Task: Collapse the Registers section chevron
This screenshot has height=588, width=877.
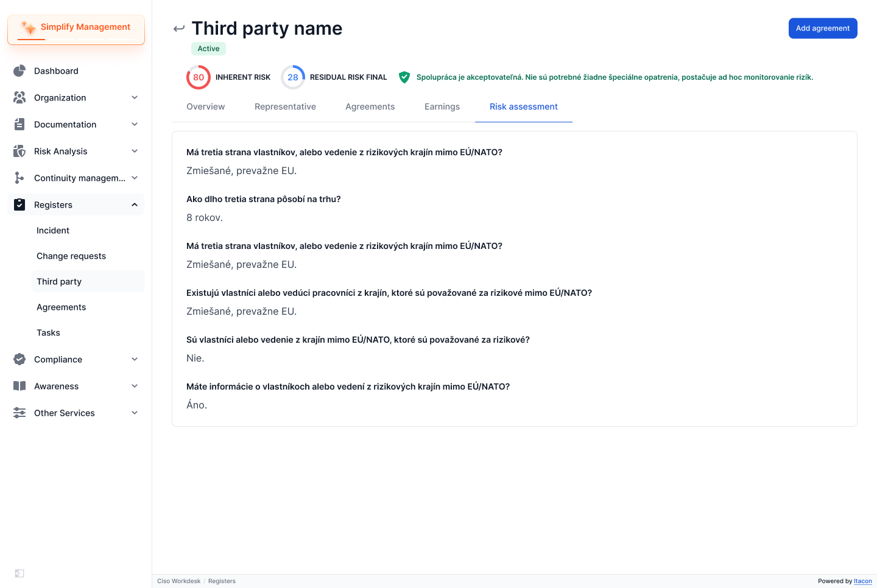Action: tap(135, 205)
